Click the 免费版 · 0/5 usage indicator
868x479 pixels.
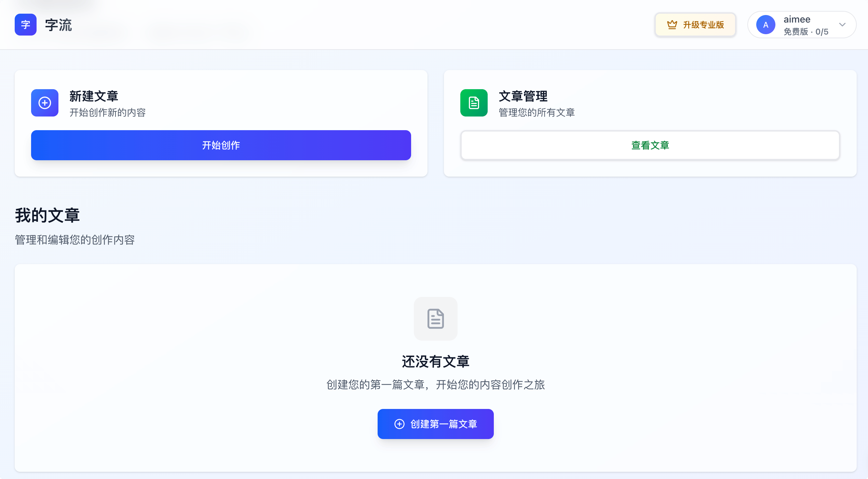(806, 31)
